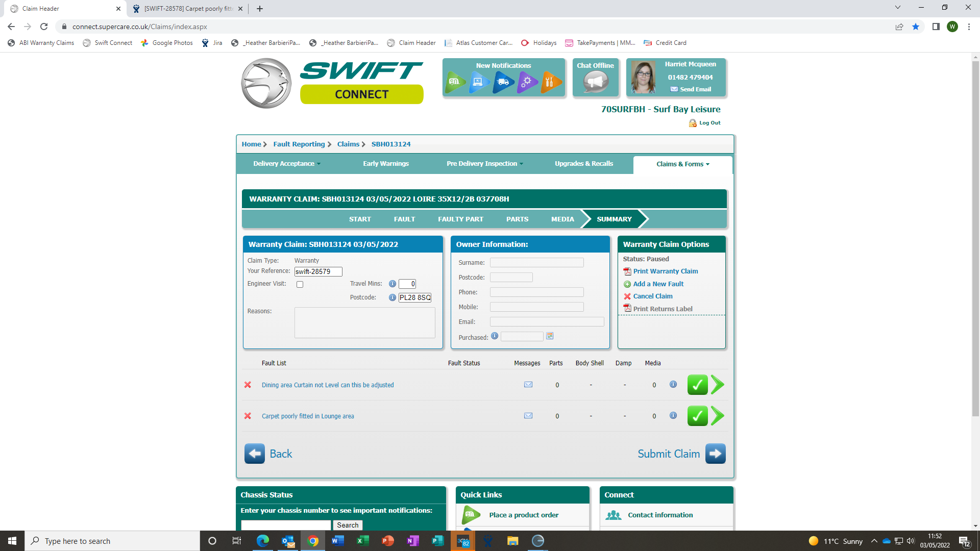
Task: Open Excel from the Windows taskbar
Action: (x=362, y=541)
